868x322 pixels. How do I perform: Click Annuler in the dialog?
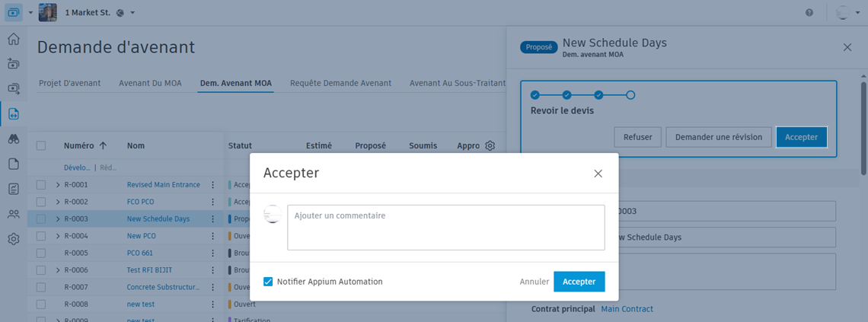click(535, 282)
